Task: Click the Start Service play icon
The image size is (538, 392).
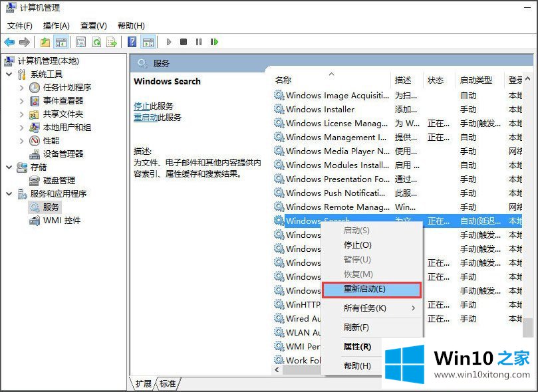Action: tap(168, 42)
